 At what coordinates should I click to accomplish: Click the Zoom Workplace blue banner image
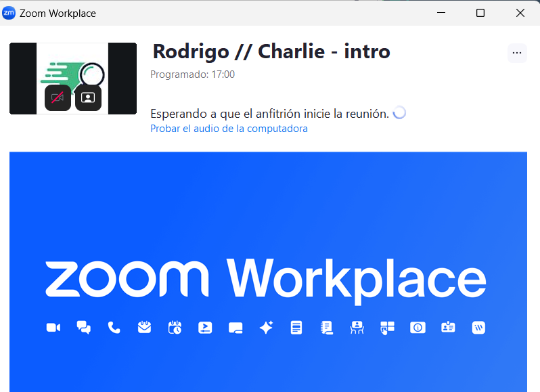coord(268,271)
